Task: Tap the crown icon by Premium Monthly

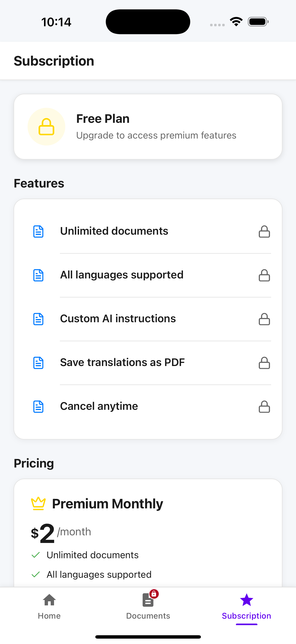Action: (38, 503)
